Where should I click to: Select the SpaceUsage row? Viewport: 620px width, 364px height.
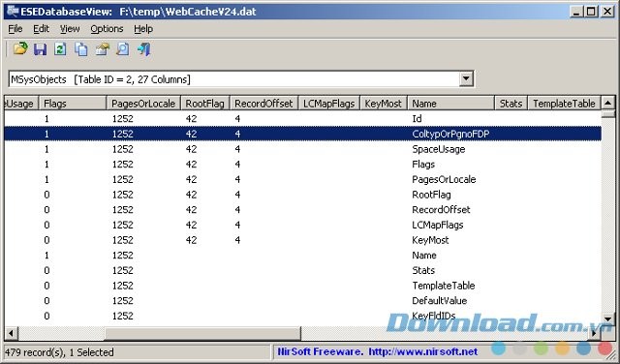coord(303,149)
